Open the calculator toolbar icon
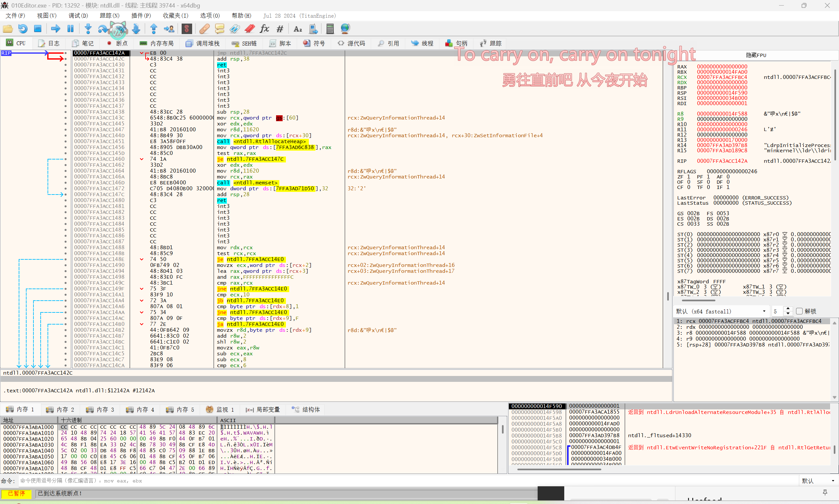This screenshot has height=504, width=839. 330,29
